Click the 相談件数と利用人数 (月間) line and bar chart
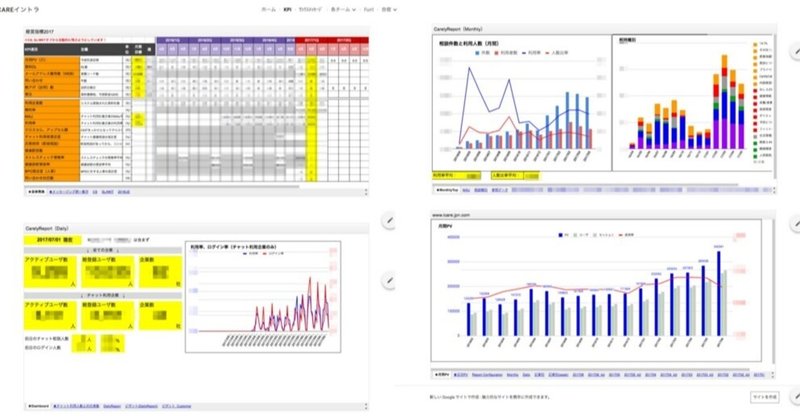The image size is (800, 419). [521, 103]
